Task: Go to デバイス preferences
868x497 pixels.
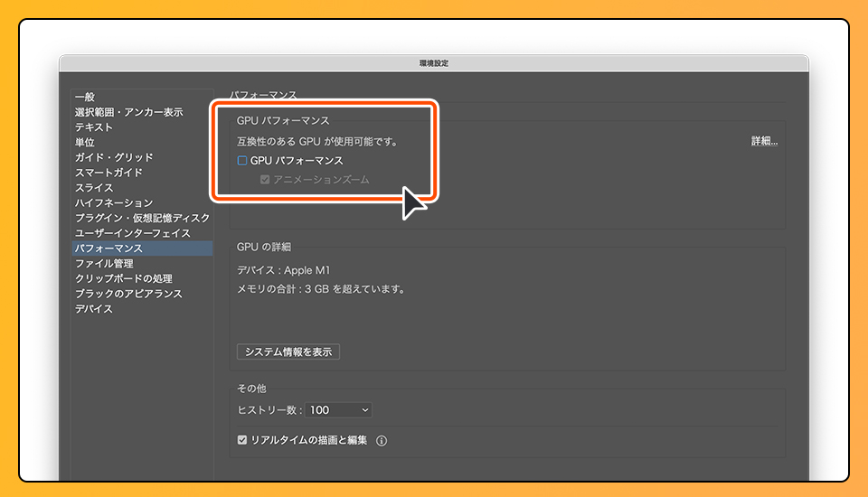Action: (142, 309)
